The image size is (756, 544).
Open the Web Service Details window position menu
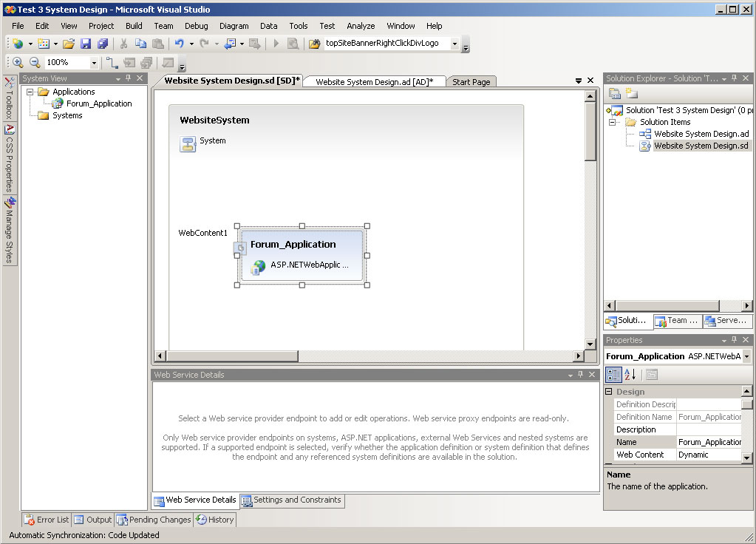tap(571, 375)
